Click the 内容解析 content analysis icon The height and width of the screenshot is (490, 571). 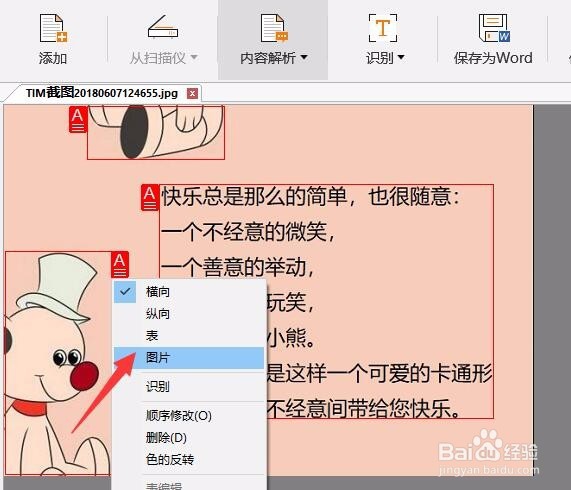pyautogui.click(x=274, y=28)
